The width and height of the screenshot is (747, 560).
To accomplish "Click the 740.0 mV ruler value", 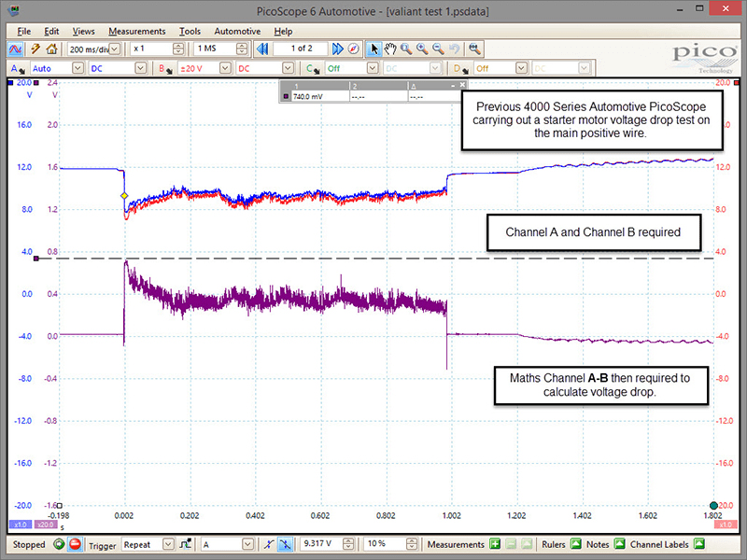I will (x=308, y=97).
